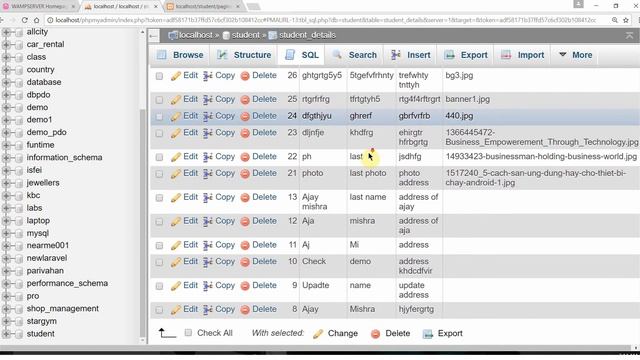This screenshot has height=360, width=640.
Task: Enable the Check All checkbox
Action: (188, 333)
